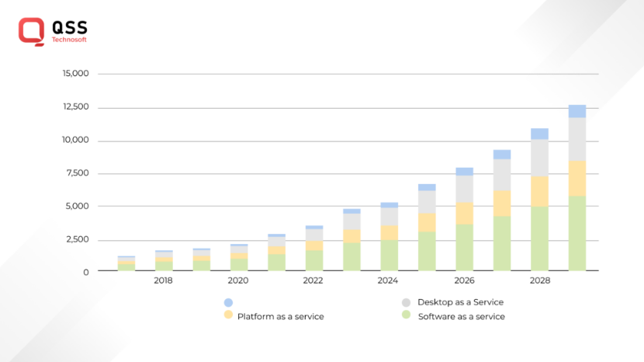
Task: Click the green segment of the 2022 bar
Action: [313, 260]
